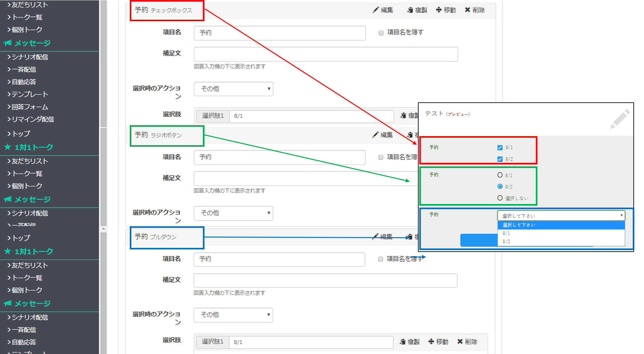Viewport: 644px width, 354px height.
Task: Select the 8/1 radio button in preview
Action: (500, 175)
